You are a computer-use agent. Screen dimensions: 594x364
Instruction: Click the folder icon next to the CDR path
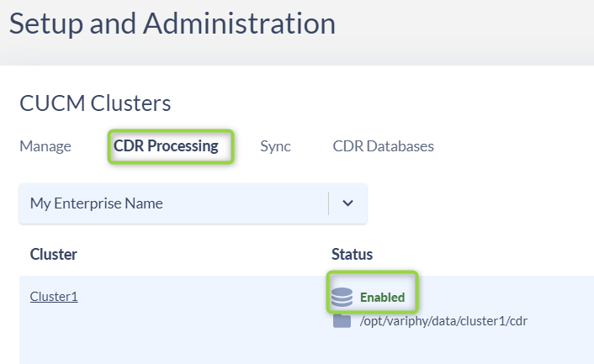pos(342,321)
